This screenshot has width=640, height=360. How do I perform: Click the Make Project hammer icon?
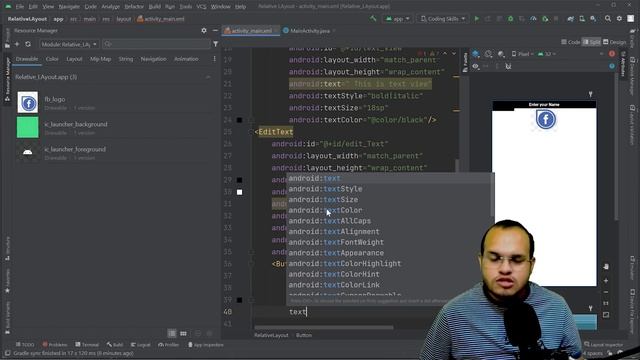(373, 19)
